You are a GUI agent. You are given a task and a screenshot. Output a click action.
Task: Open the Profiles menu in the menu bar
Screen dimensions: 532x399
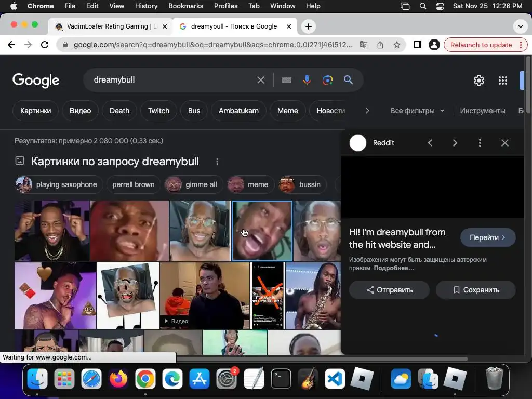[225, 6]
